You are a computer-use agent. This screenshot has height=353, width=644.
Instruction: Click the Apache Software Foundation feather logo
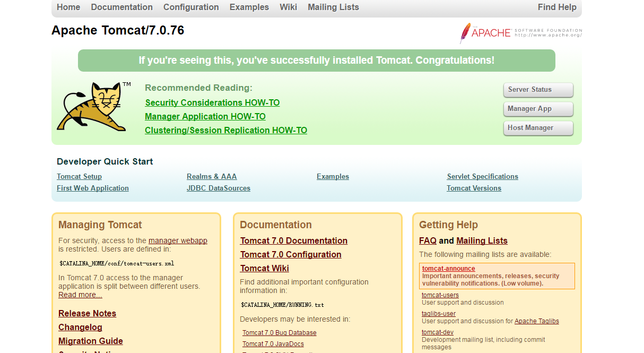point(521,33)
